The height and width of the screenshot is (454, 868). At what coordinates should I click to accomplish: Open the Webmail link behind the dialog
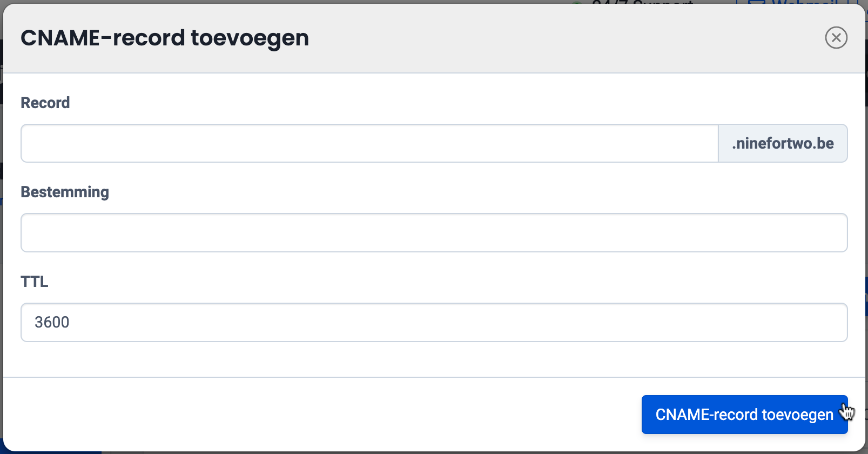805,3
